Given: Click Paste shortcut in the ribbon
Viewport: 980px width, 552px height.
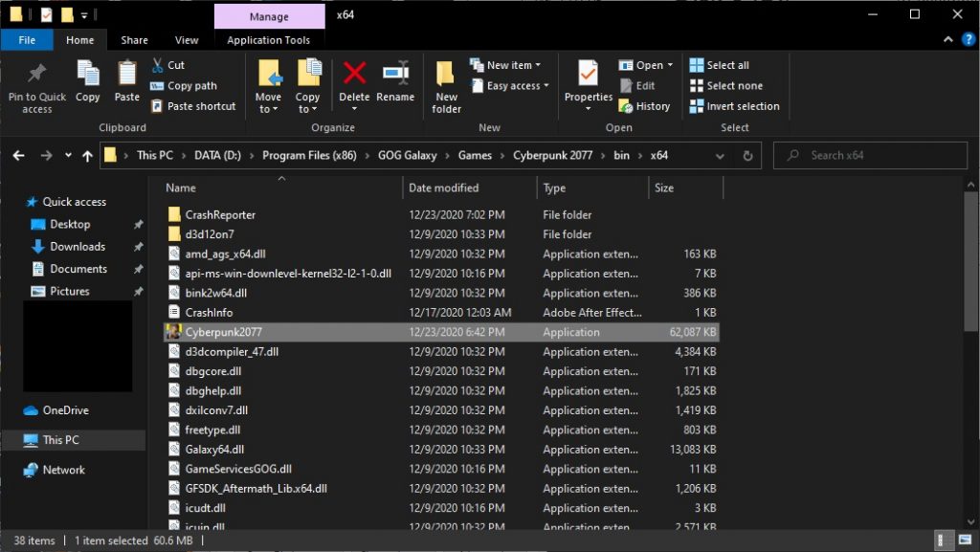Looking at the screenshot, I should 193,106.
